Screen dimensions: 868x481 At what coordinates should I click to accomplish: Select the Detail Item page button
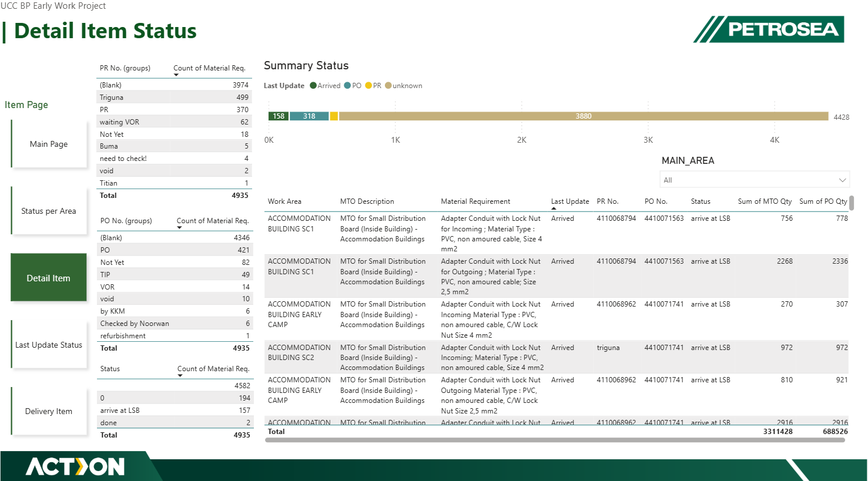pyautogui.click(x=49, y=278)
